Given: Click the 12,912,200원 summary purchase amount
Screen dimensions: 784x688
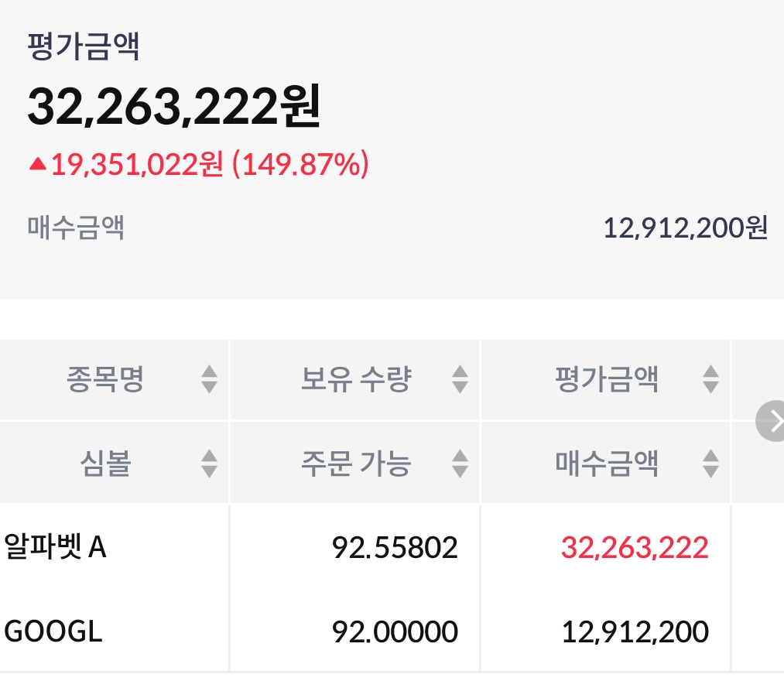Looking at the screenshot, I should point(685,228).
